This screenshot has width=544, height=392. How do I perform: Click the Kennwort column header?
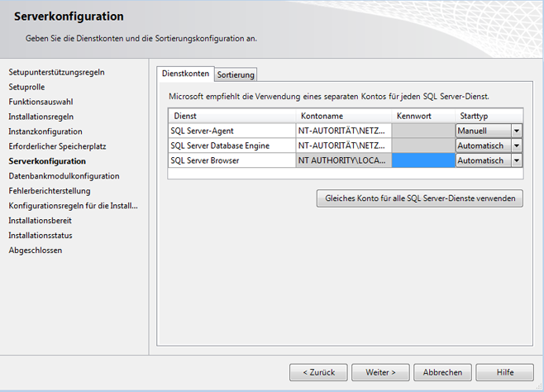[423, 116]
